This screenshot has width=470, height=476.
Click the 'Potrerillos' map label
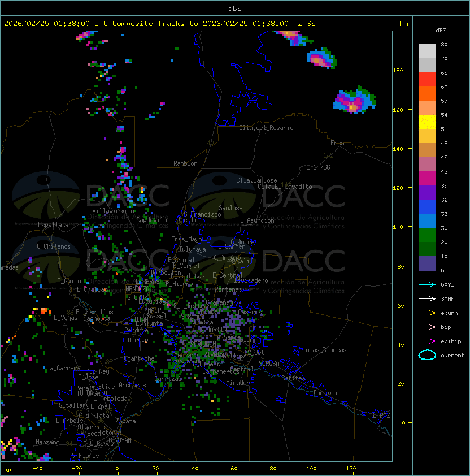tap(94, 312)
